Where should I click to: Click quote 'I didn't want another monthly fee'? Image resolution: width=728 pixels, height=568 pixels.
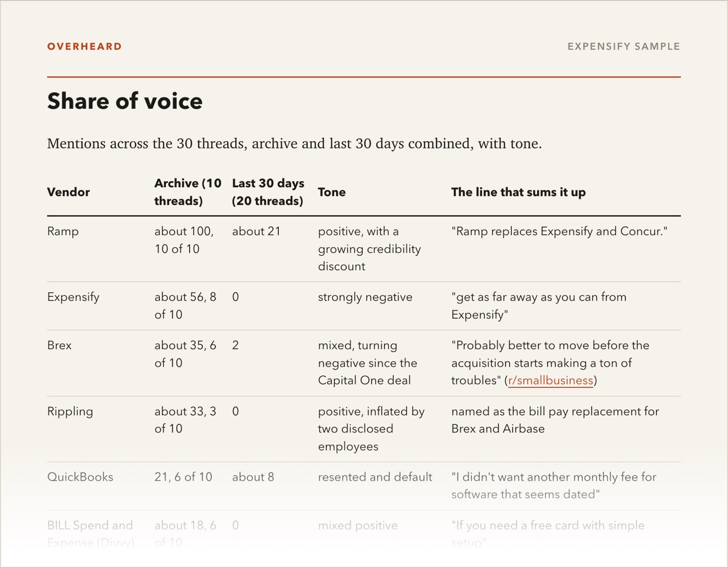click(x=554, y=486)
